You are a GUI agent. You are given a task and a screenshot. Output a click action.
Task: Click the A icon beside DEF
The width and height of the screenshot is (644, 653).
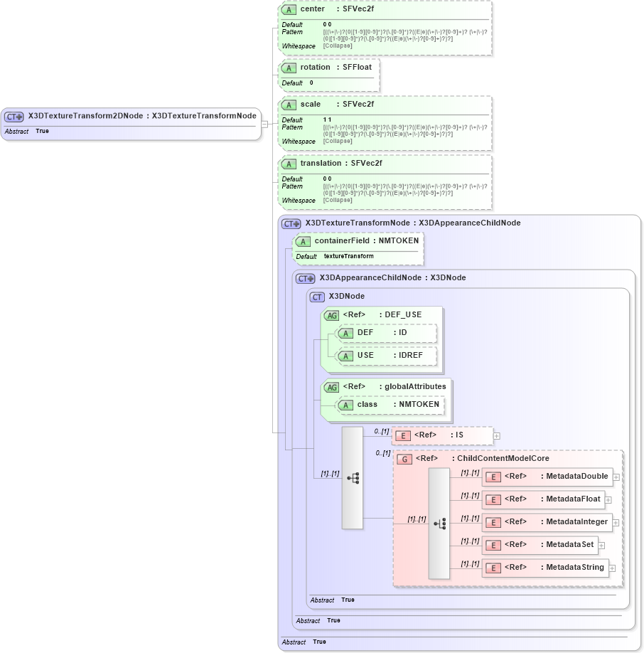click(345, 334)
